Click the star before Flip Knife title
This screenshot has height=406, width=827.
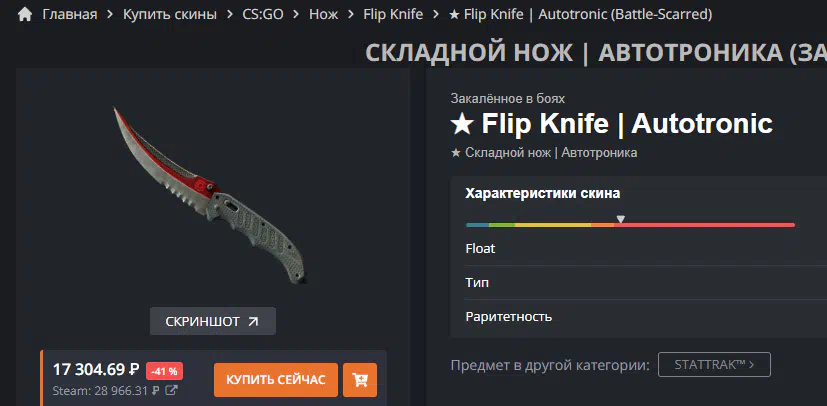(x=461, y=124)
